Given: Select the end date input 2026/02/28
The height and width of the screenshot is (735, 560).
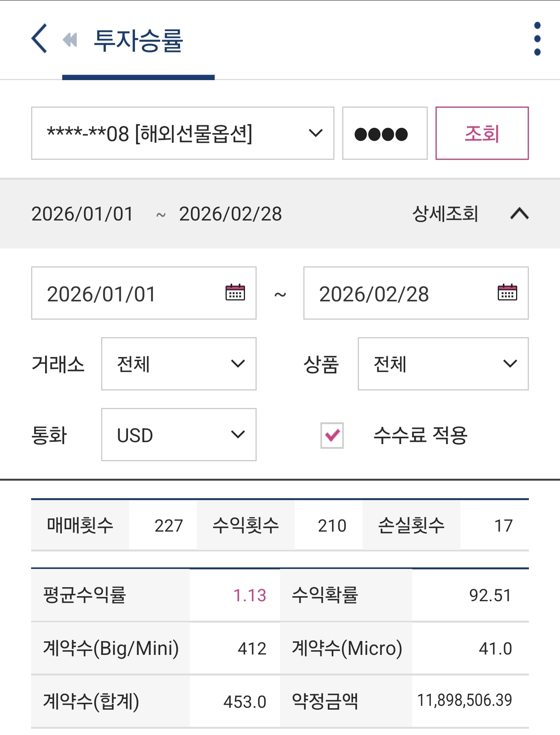Looking at the screenshot, I should [x=416, y=293].
